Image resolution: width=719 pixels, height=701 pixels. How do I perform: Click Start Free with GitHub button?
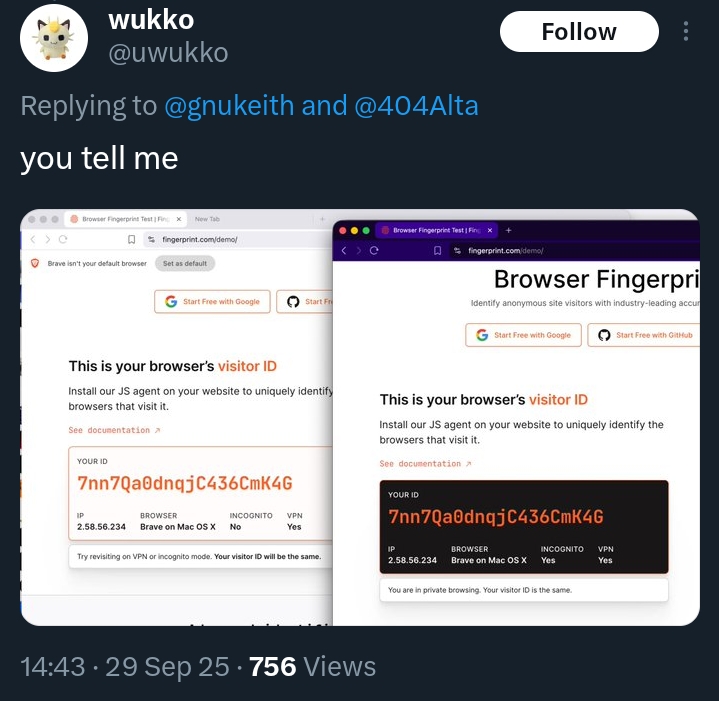(644, 335)
